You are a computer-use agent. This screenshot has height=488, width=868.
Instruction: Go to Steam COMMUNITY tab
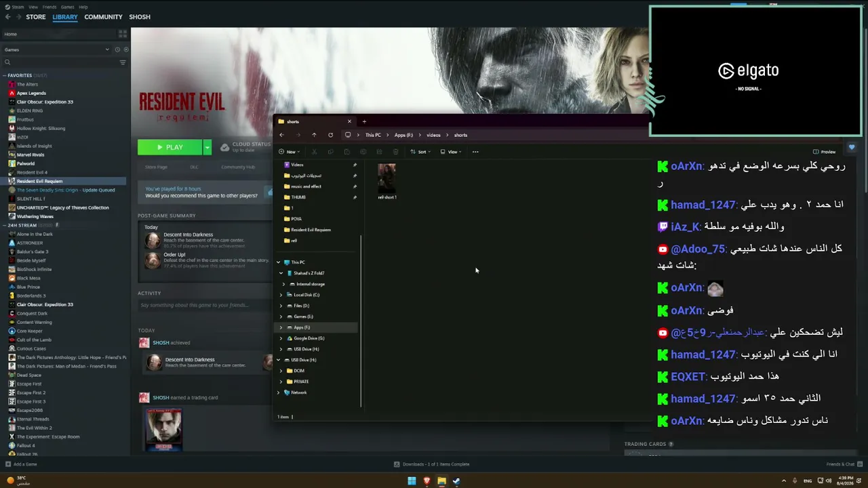pos(103,17)
